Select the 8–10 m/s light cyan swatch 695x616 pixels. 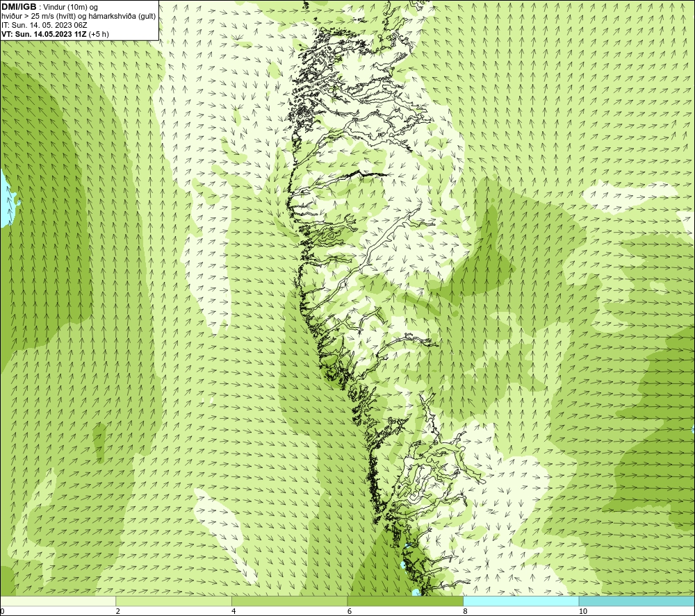tap(521, 601)
